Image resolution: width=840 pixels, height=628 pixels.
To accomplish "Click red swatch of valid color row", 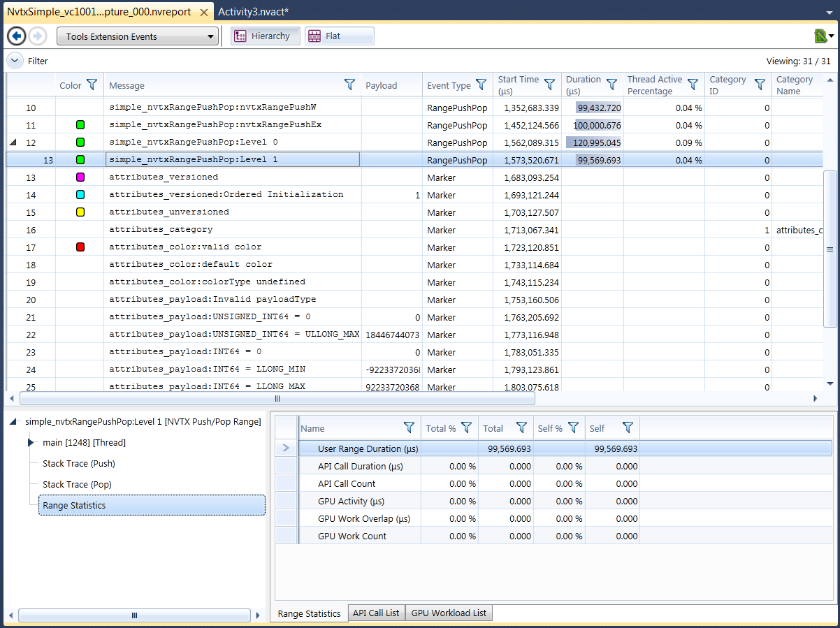I will pos(80,247).
